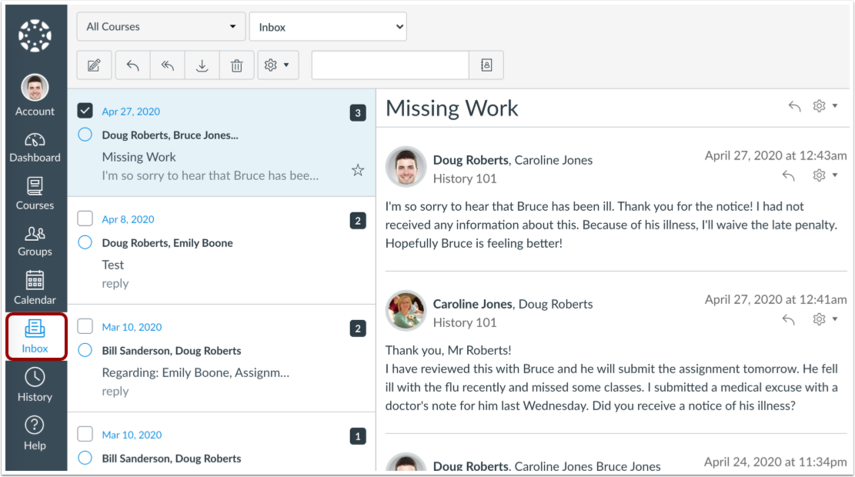This screenshot has height=477, width=855.
Task: Toggle unread circle for Test conversation
Action: click(85, 242)
